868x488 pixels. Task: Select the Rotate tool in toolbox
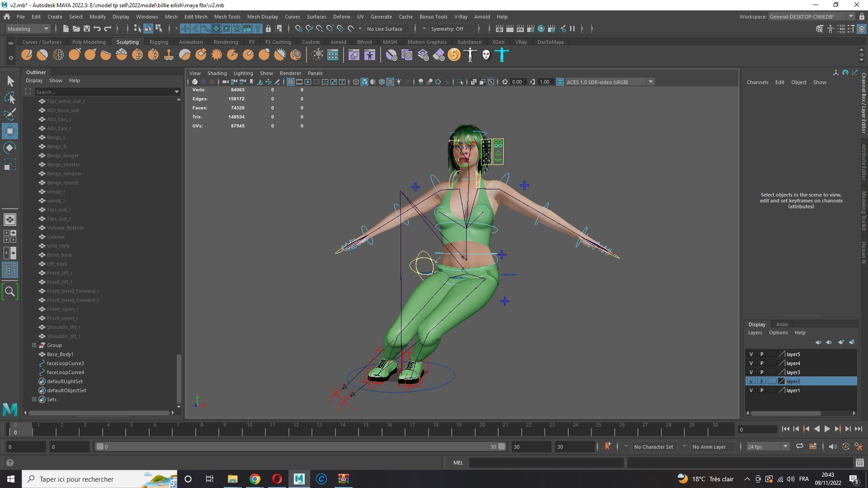tap(10, 148)
